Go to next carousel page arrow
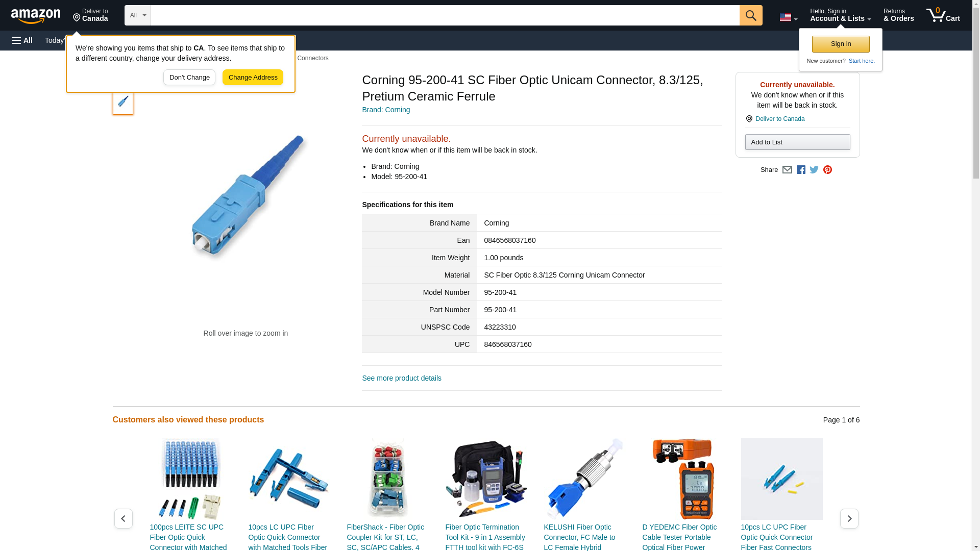The height and width of the screenshot is (551, 980). click(849, 518)
